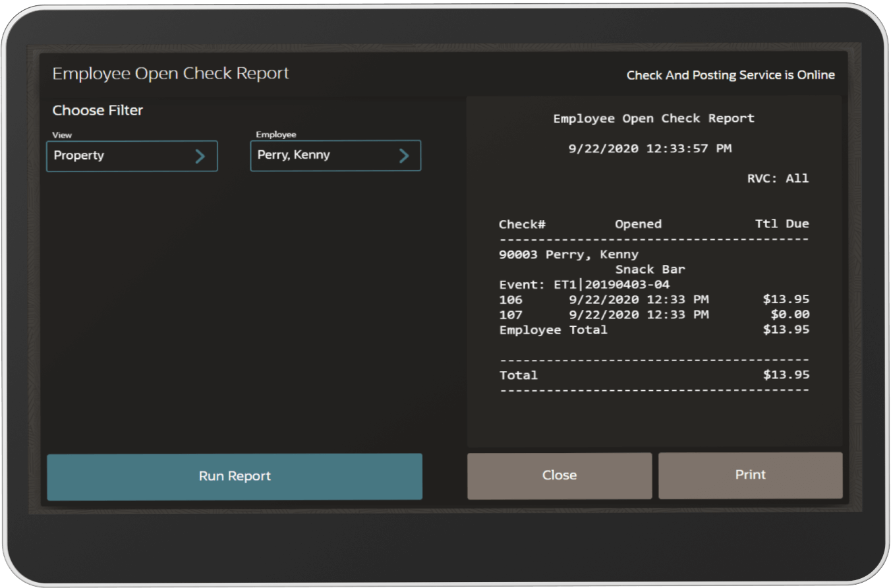Click the 90003 Perry, Kenny employee line
The image size is (891, 588).
point(568,254)
